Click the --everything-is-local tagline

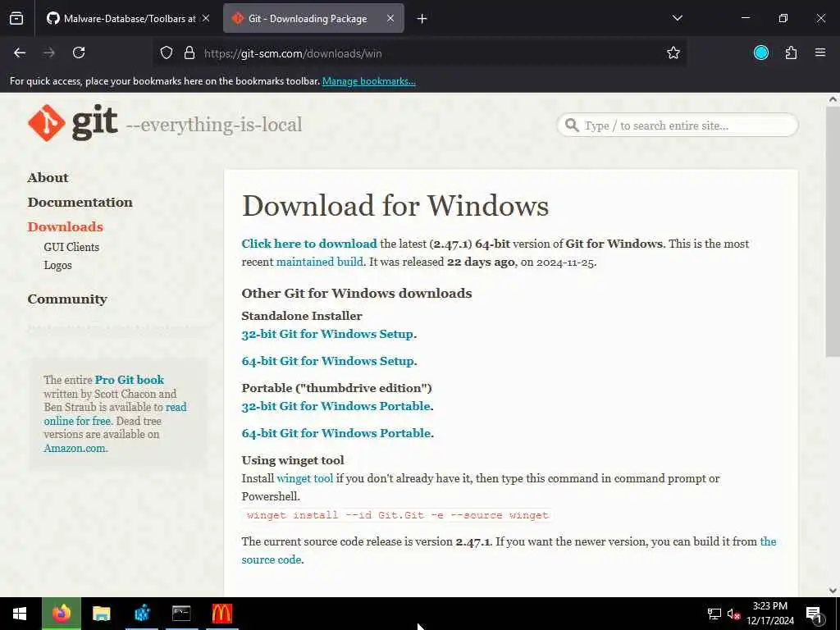pyautogui.click(x=214, y=125)
